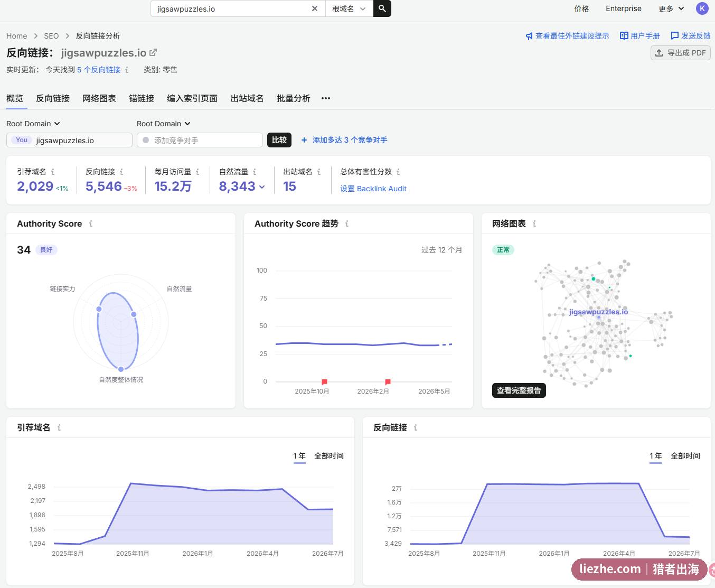Image resolution: width=715 pixels, height=588 pixels.
Task: Click the red flag marker near 2025年10月
Action: pos(324,381)
